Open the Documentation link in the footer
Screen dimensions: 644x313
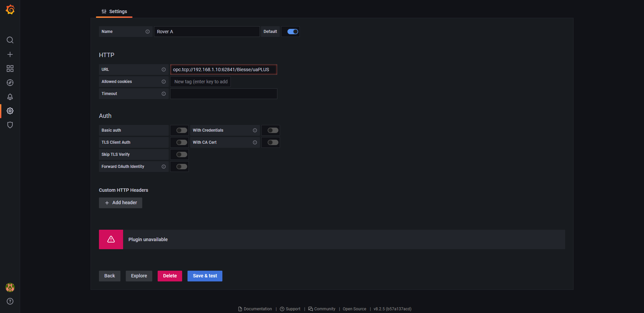tap(258, 309)
